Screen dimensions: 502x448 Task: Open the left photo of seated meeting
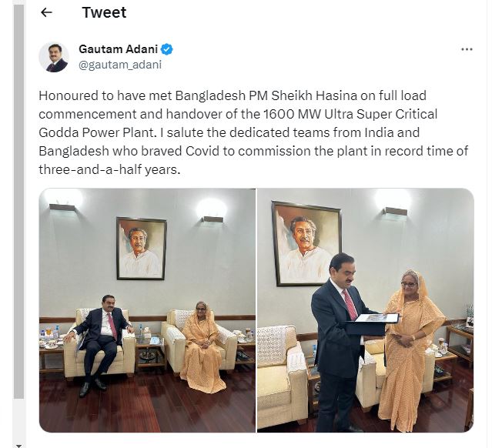click(147, 310)
